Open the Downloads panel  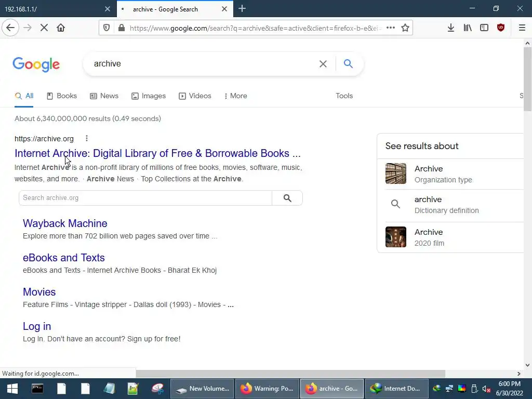pos(451,28)
